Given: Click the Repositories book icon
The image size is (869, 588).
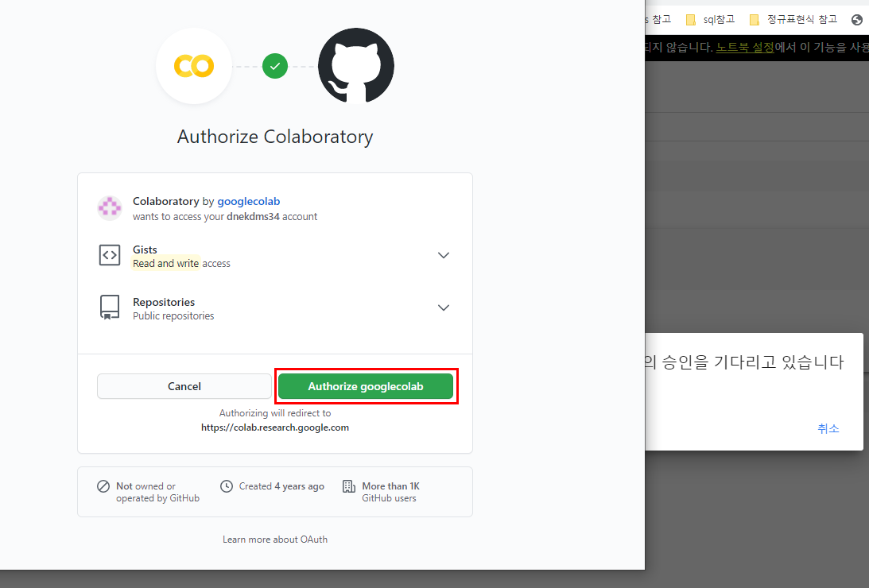Looking at the screenshot, I should 110,308.
